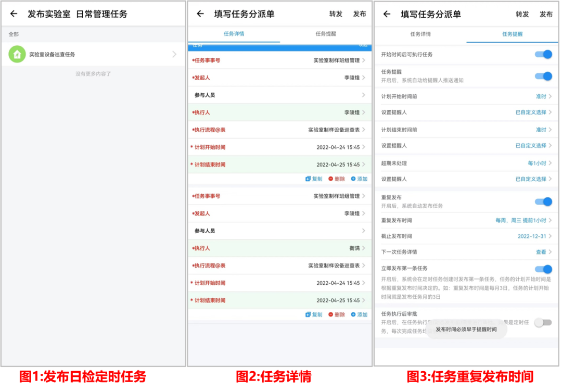Enable the 任务执行后审批 switch
The image size is (562, 392).
[543, 323]
